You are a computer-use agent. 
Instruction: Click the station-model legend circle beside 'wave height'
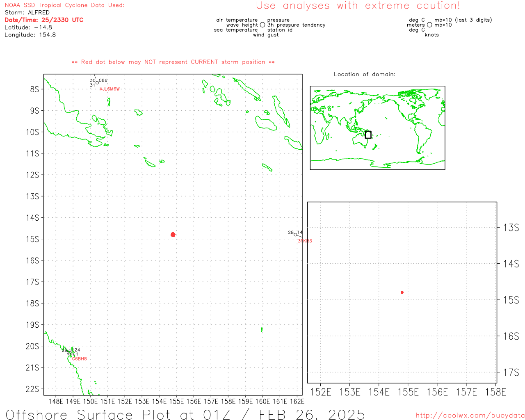click(262, 25)
